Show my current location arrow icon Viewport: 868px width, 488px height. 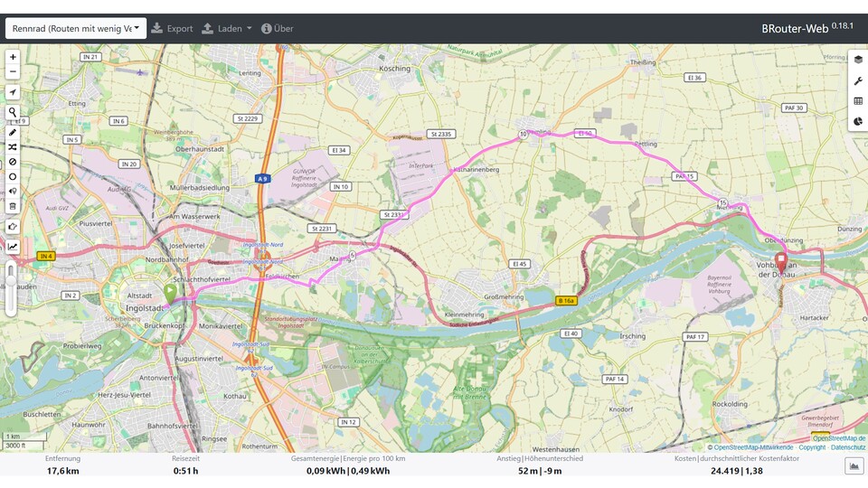12,92
